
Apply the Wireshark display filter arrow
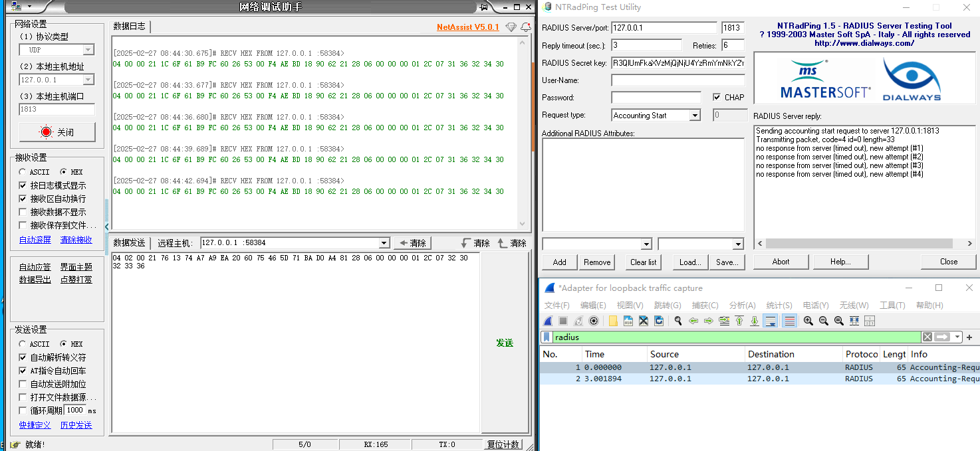point(942,337)
